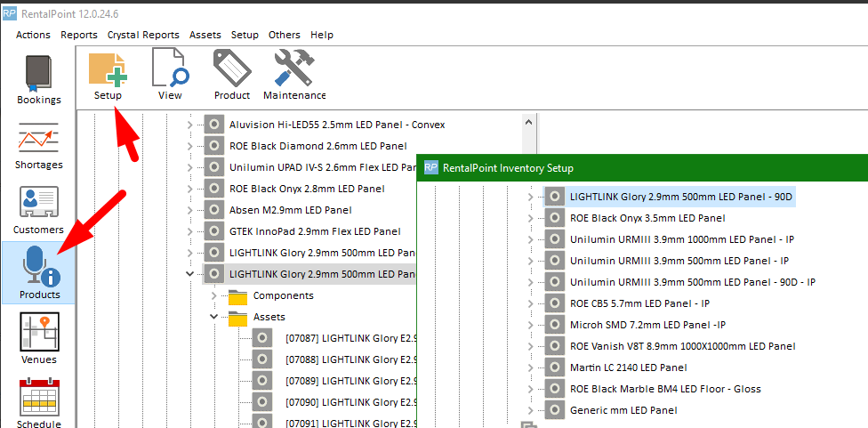The height and width of the screenshot is (428, 868).
Task: Click the icon beside asset [07090]
Action: [x=261, y=402]
